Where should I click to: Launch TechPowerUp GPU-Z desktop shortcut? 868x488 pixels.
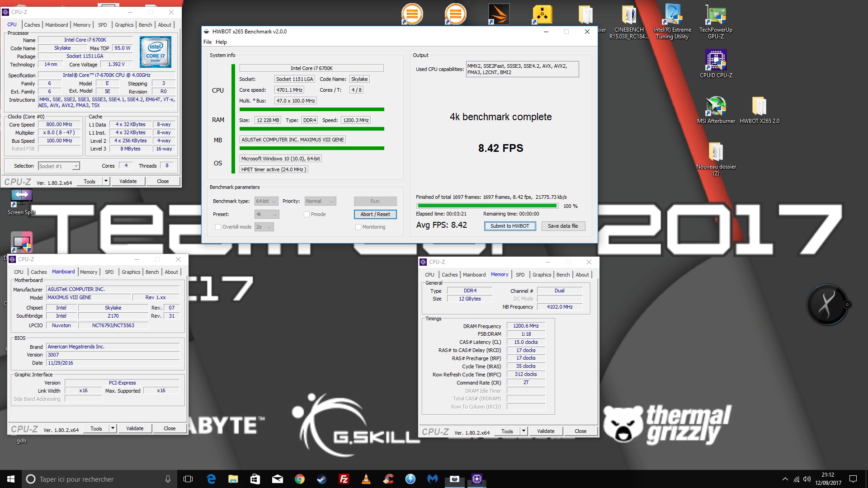coord(716,22)
